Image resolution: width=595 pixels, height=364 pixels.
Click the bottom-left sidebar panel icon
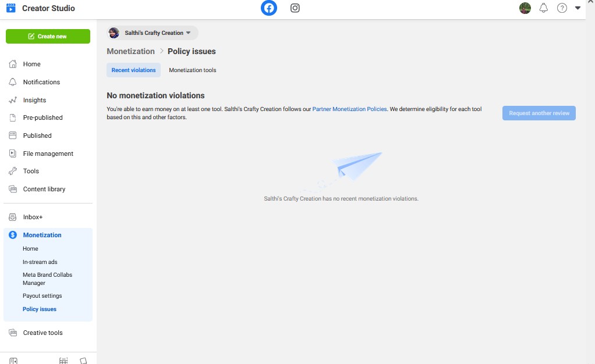(13, 361)
